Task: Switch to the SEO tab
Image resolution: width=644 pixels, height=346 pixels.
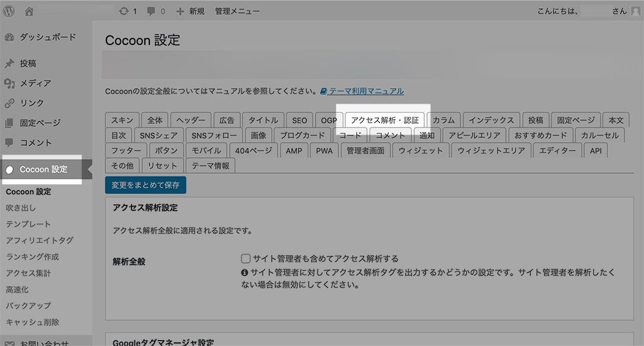Action: click(x=299, y=120)
